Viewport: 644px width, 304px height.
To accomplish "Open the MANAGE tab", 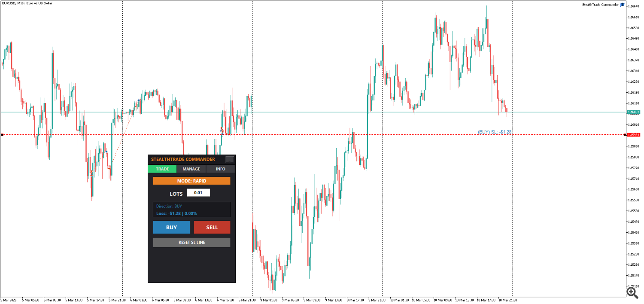I will 191,169.
